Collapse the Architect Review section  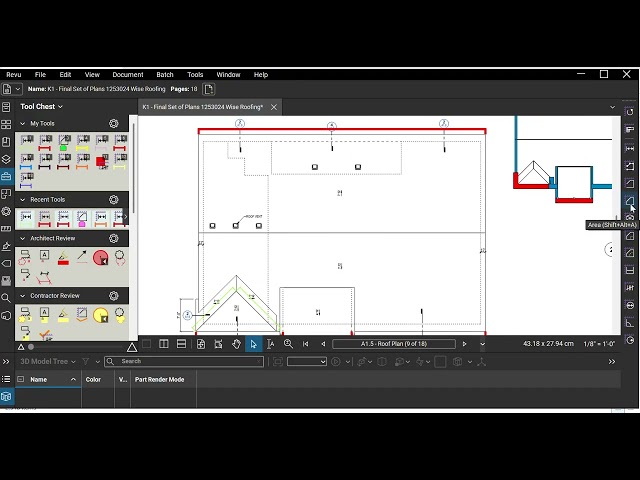(x=22, y=238)
